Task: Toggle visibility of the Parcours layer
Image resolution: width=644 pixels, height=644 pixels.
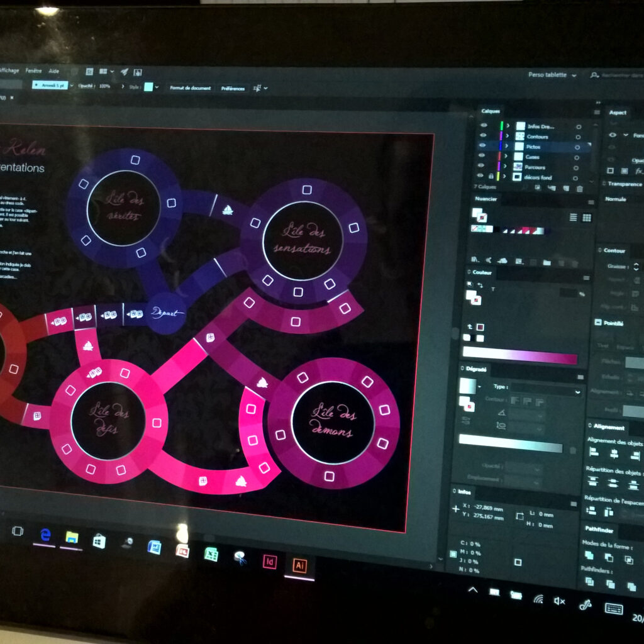Action: pyautogui.click(x=481, y=165)
